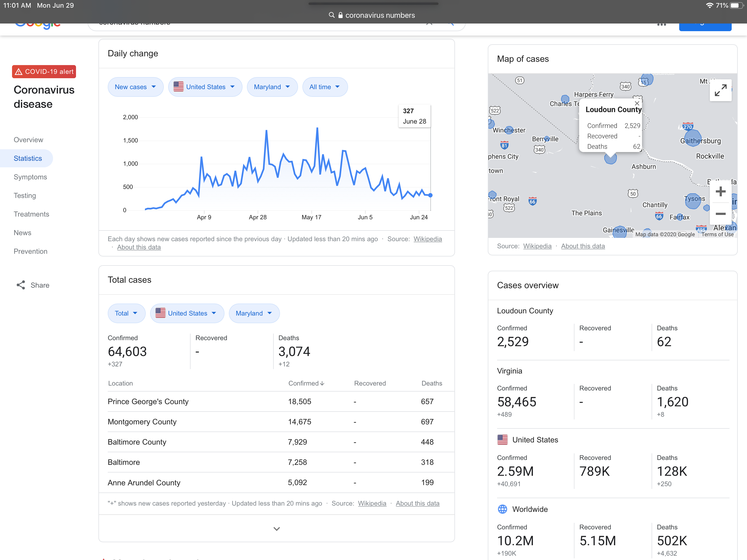Open the All time range dropdown
Viewport: 747px width, 560px height.
(x=325, y=87)
